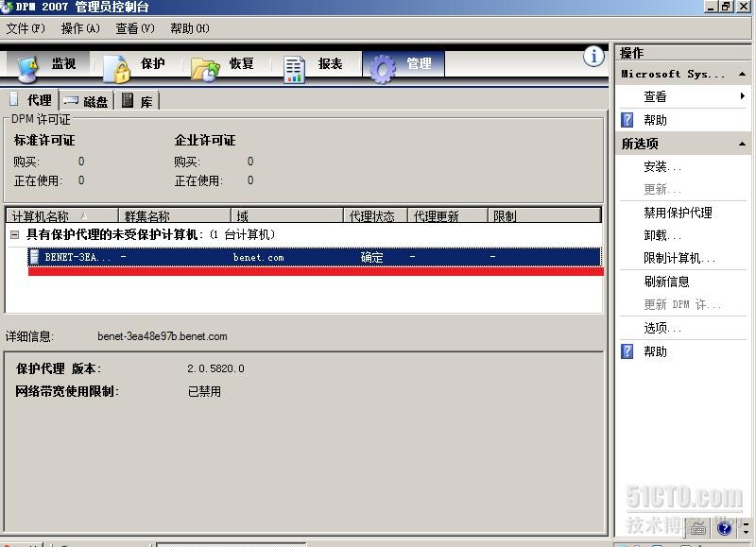Click the 管理 (Management) gear icon
The width and height of the screenshot is (756, 547).
pos(383,68)
